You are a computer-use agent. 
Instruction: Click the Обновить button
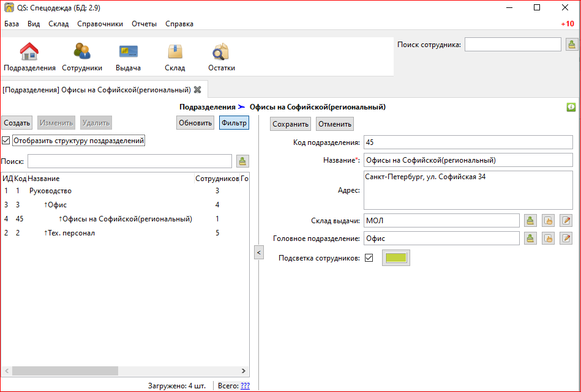[x=195, y=123]
